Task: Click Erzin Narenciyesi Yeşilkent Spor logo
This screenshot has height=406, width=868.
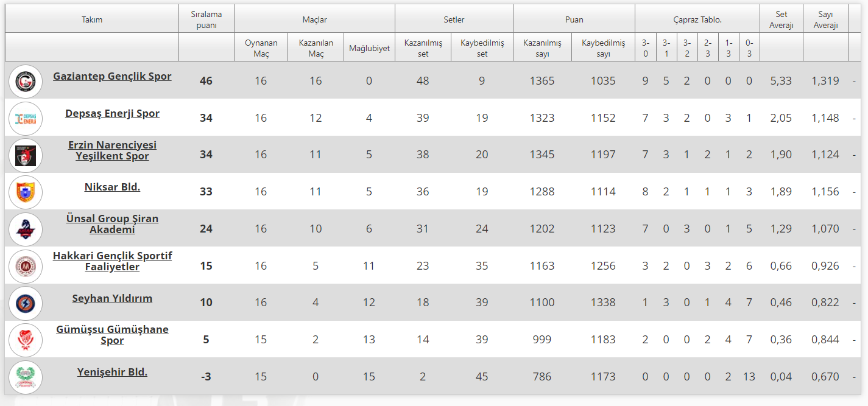Action: 26,155
